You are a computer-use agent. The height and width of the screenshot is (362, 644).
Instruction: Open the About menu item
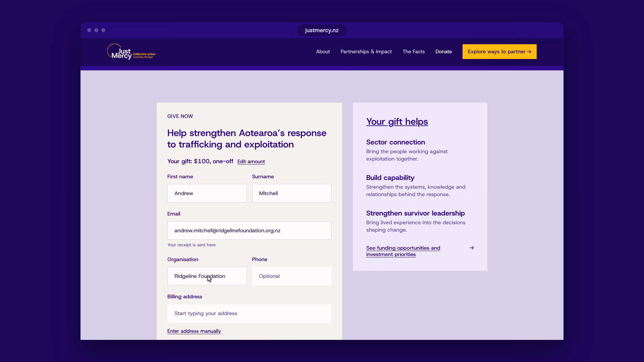323,52
